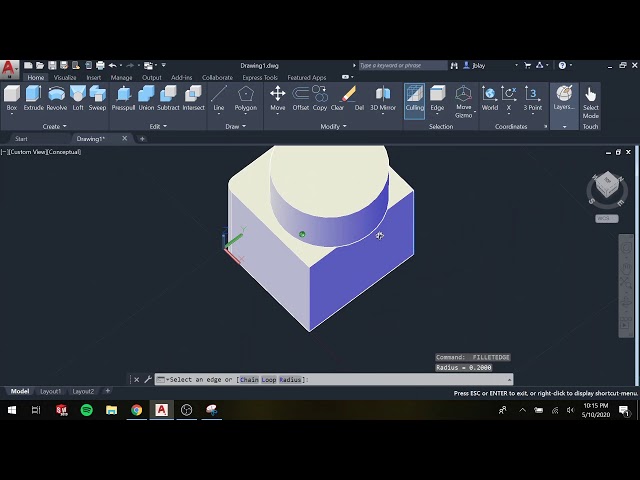Click the Plot printer icon

click(x=100, y=65)
